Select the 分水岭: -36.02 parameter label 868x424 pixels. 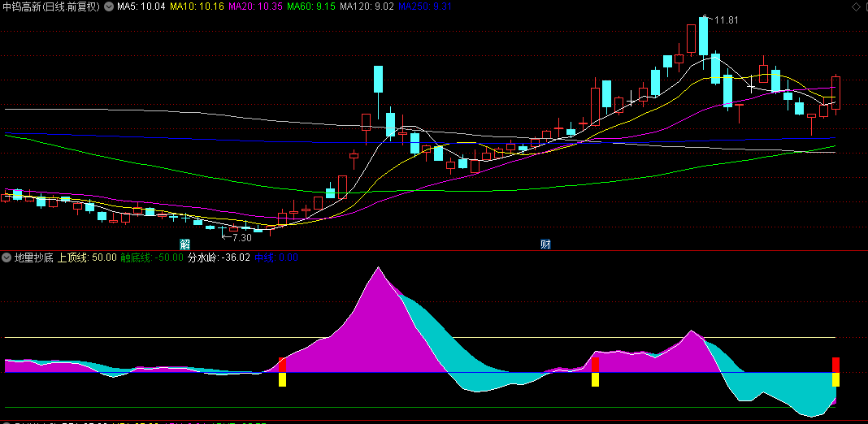(x=219, y=257)
